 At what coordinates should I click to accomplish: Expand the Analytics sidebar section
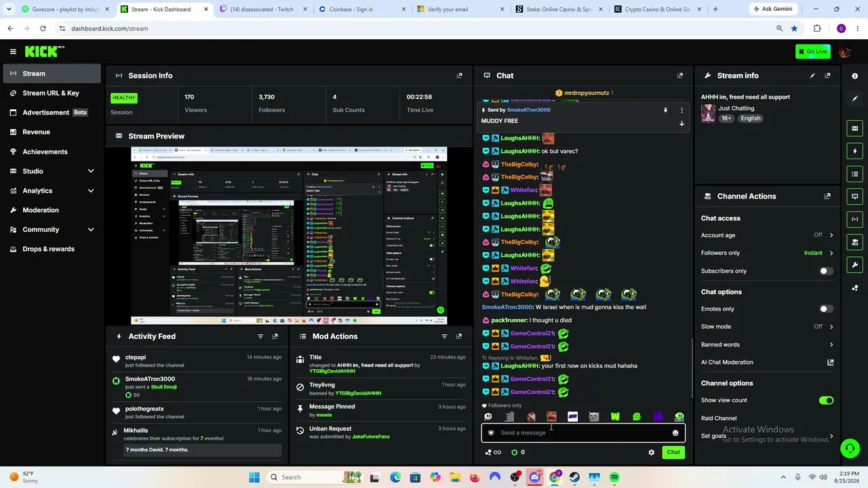click(x=51, y=191)
